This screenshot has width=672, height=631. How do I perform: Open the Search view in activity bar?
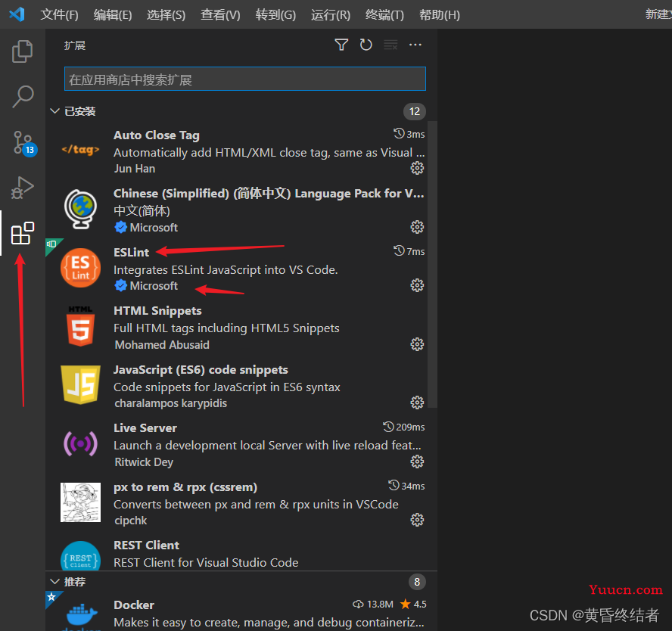pos(22,97)
